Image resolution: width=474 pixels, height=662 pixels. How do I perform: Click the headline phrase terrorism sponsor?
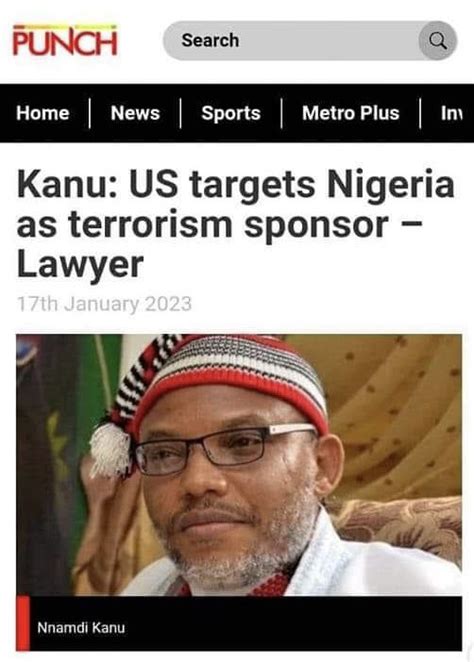click(228, 225)
